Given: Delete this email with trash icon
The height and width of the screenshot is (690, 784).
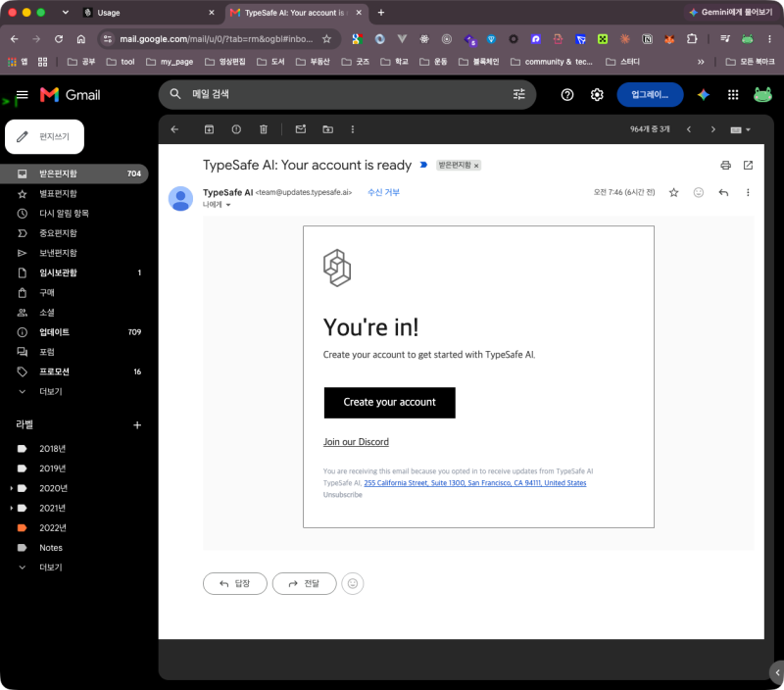Looking at the screenshot, I should 264,129.
